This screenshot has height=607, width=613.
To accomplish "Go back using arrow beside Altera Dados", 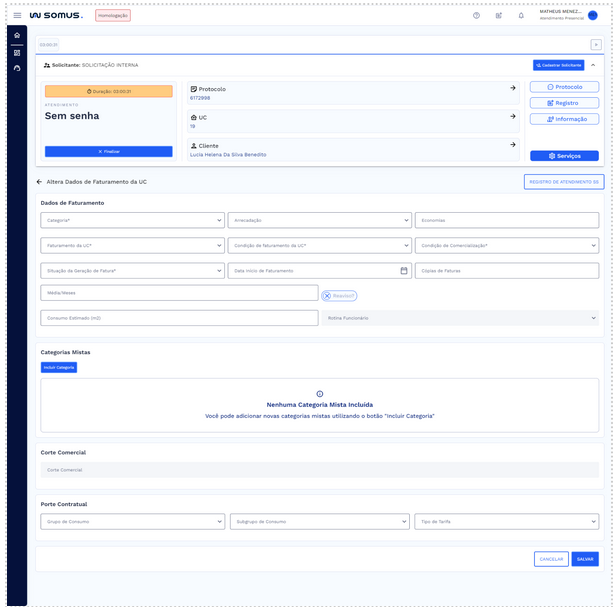I will (39, 182).
